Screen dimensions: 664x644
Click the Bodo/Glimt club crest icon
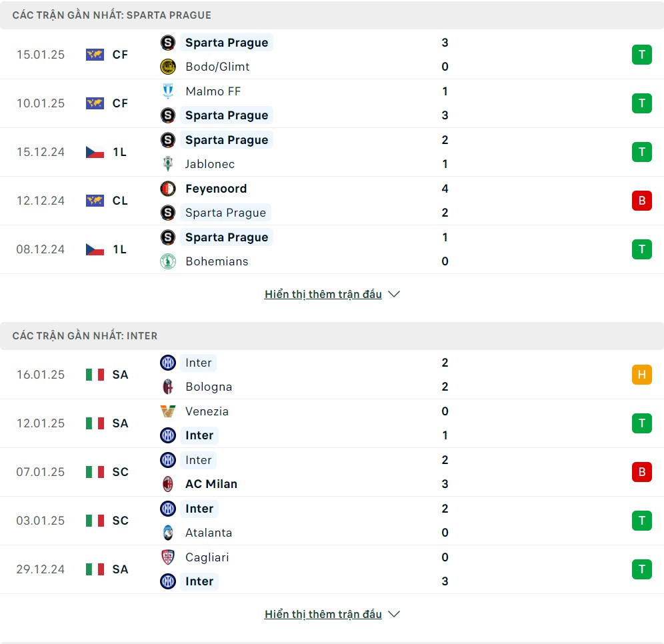pyautogui.click(x=168, y=67)
